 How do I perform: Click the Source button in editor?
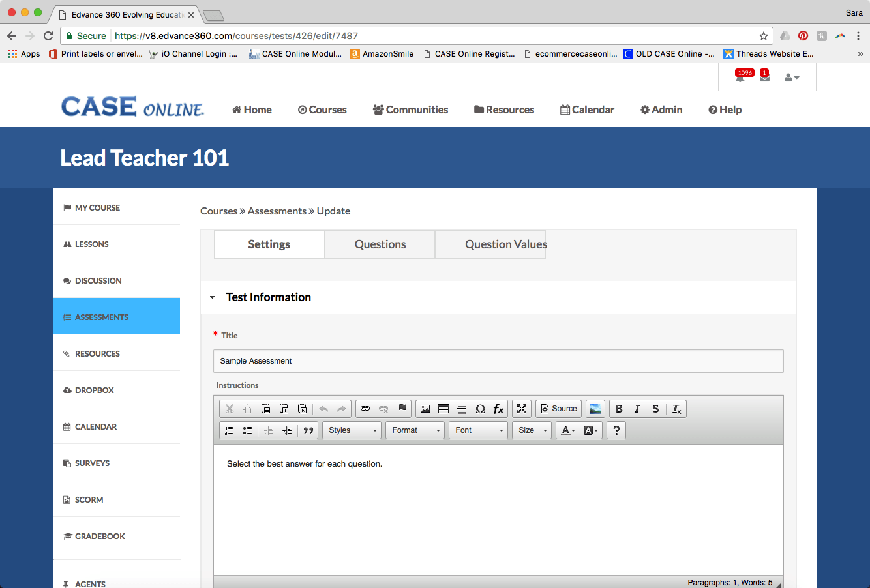click(x=559, y=409)
